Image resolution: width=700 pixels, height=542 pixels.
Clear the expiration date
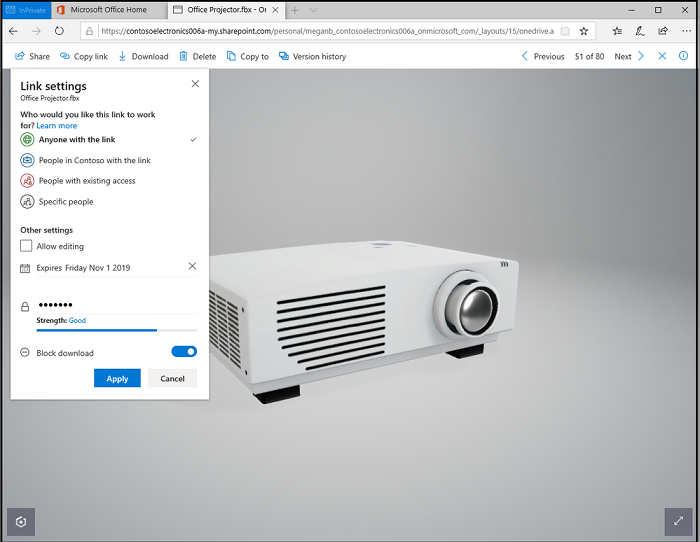tap(192, 266)
